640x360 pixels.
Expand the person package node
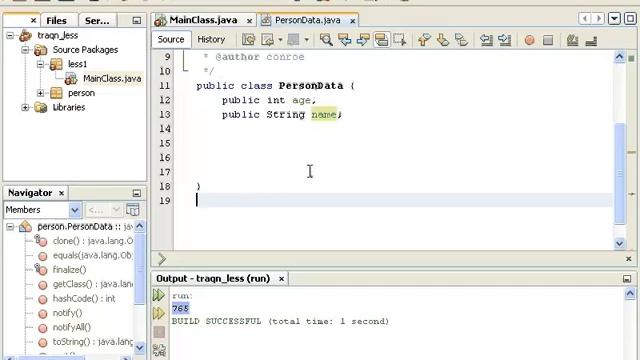(40, 93)
